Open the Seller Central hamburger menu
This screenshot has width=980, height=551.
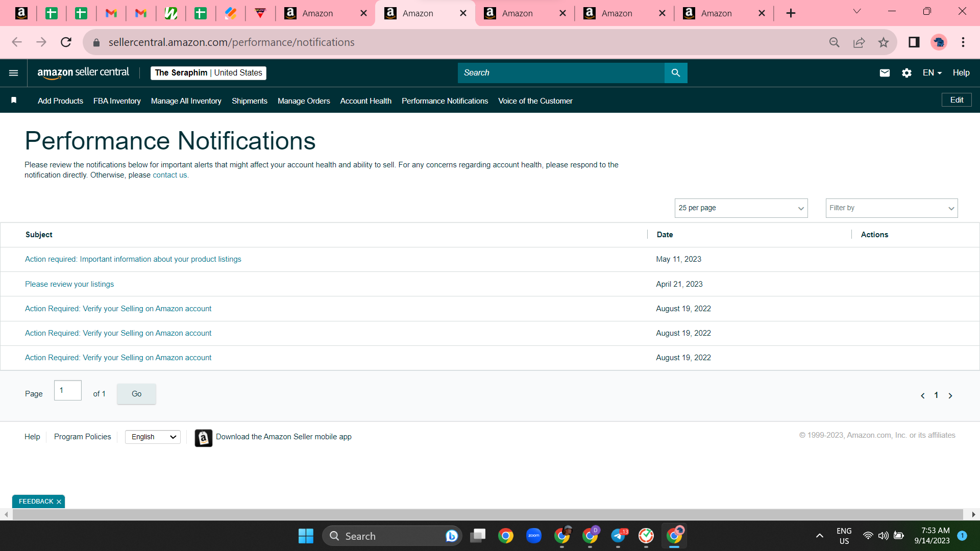(14, 73)
